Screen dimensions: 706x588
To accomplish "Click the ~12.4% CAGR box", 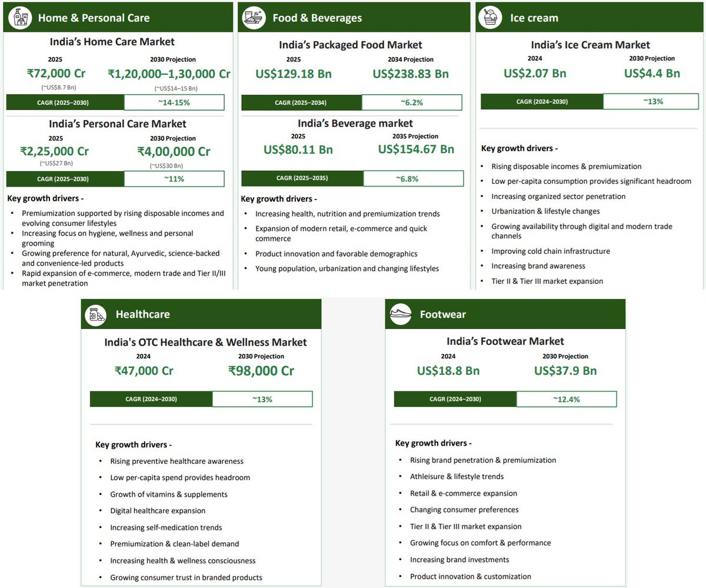I will point(567,399).
